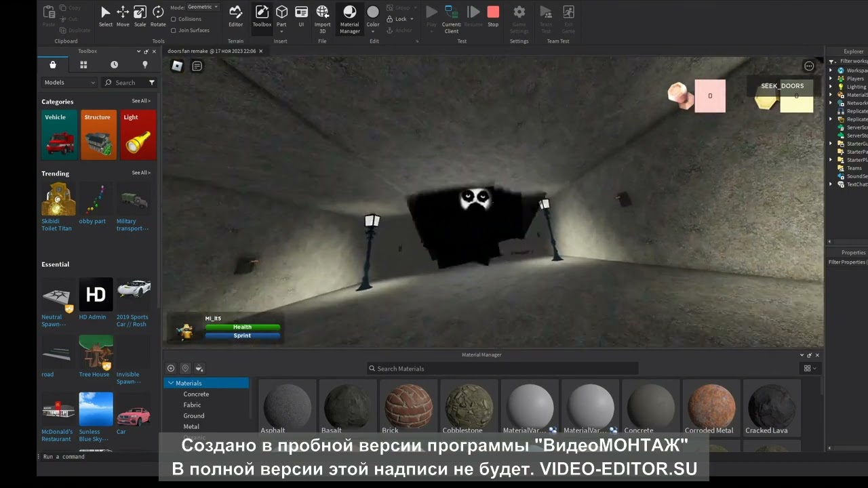Open the Terrain Editor
The width and height of the screenshot is (868, 488).
235,16
